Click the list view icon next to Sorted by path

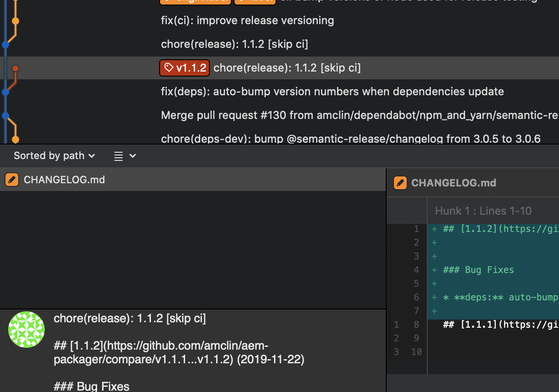(119, 155)
